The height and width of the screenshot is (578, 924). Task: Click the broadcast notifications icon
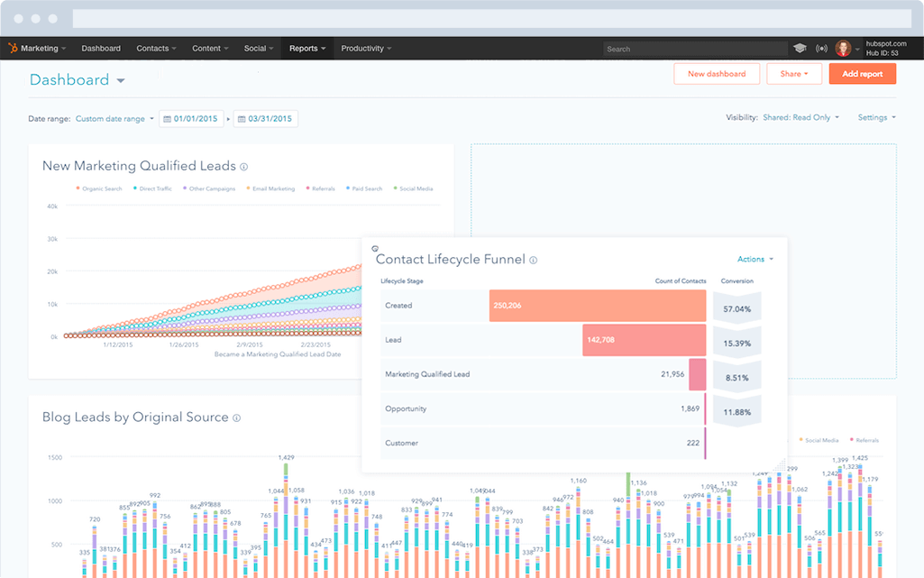[x=821, y=49]
